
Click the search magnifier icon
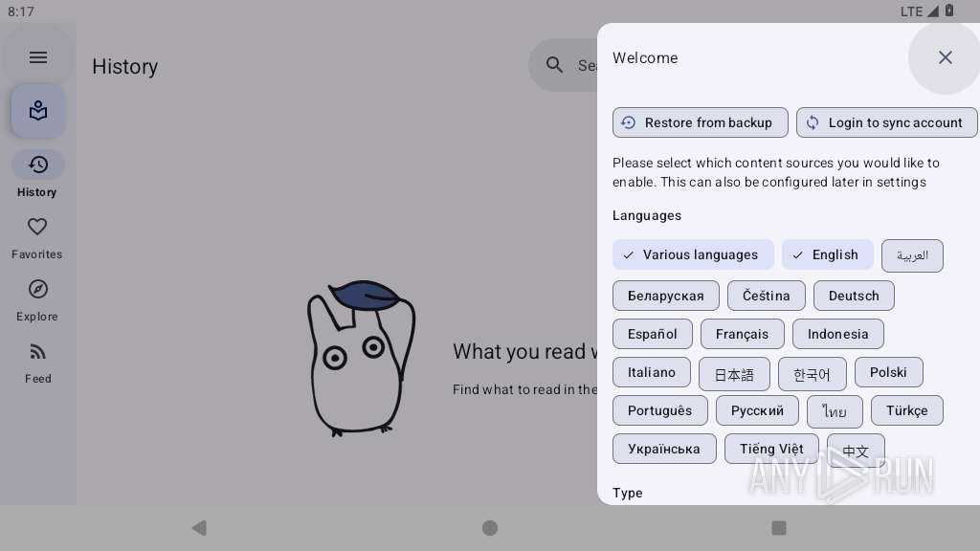click(554, 64)
